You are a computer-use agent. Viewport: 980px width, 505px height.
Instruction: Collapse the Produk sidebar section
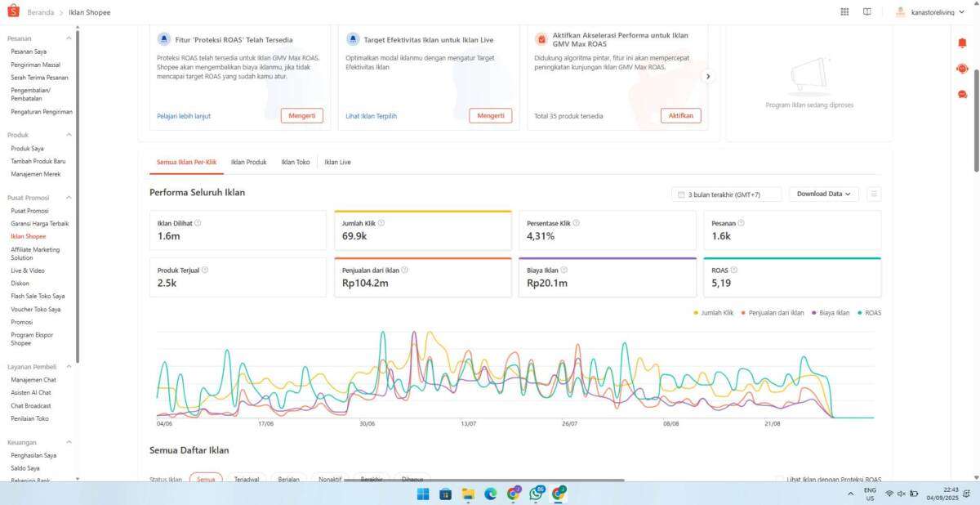69,135
